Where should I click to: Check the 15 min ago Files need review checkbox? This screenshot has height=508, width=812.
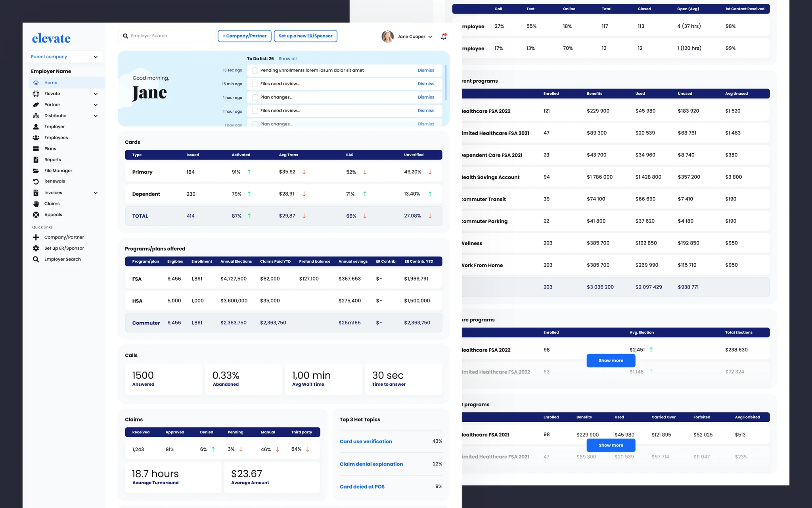click(255, 84)
